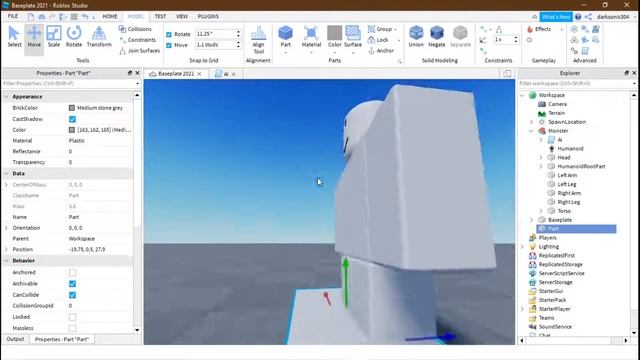Viewport: 640px width, 360px height.
Task: Click the Color property RGB swatch
Action: tap(72, 130)
